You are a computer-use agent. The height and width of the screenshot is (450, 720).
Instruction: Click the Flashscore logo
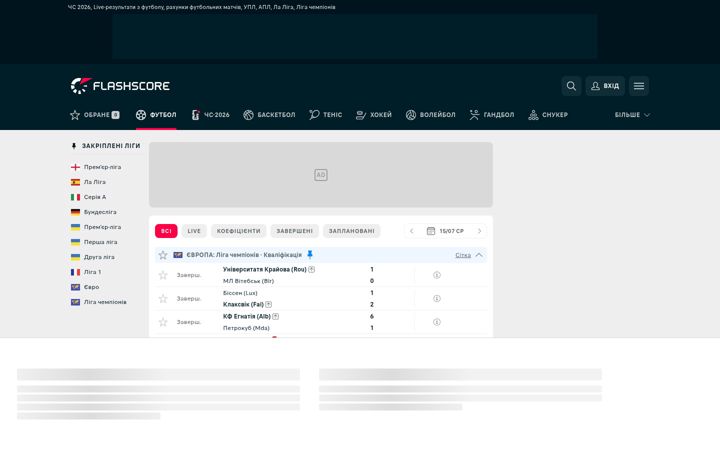coord(120,86)
